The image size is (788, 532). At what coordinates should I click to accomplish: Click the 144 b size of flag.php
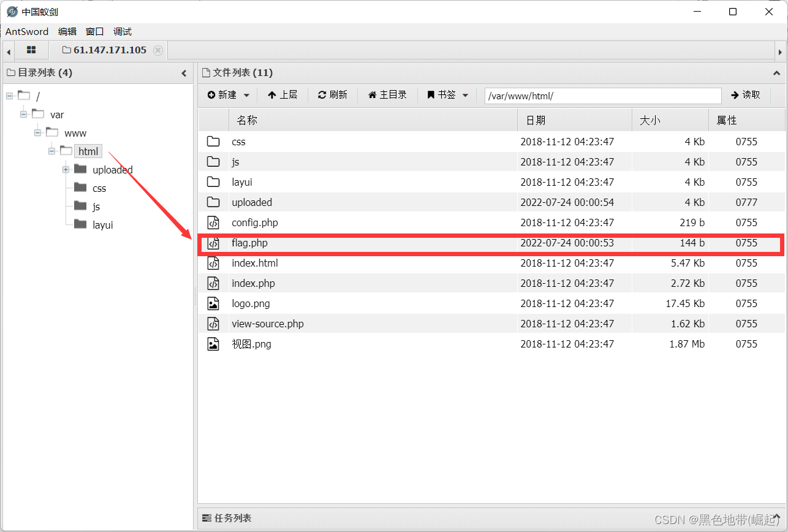[692, 243]
